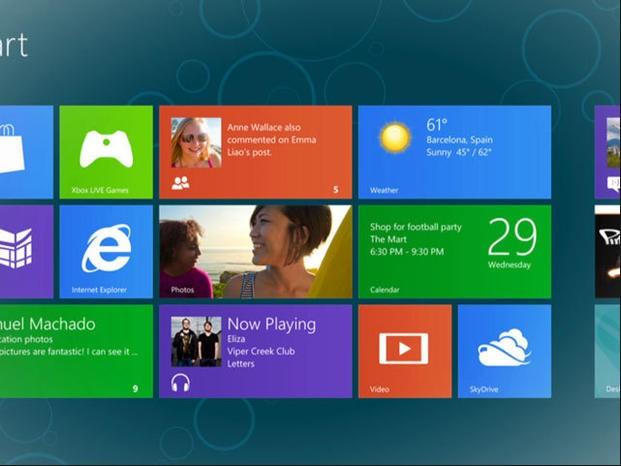
Task: Click the 61° temperature reading
Action: (x=437, y=125)
